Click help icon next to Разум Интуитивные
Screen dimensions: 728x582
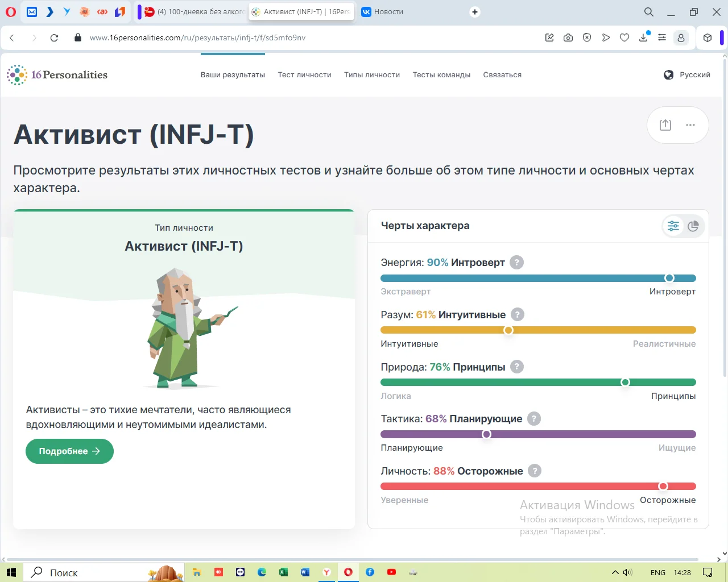[517, 315]
